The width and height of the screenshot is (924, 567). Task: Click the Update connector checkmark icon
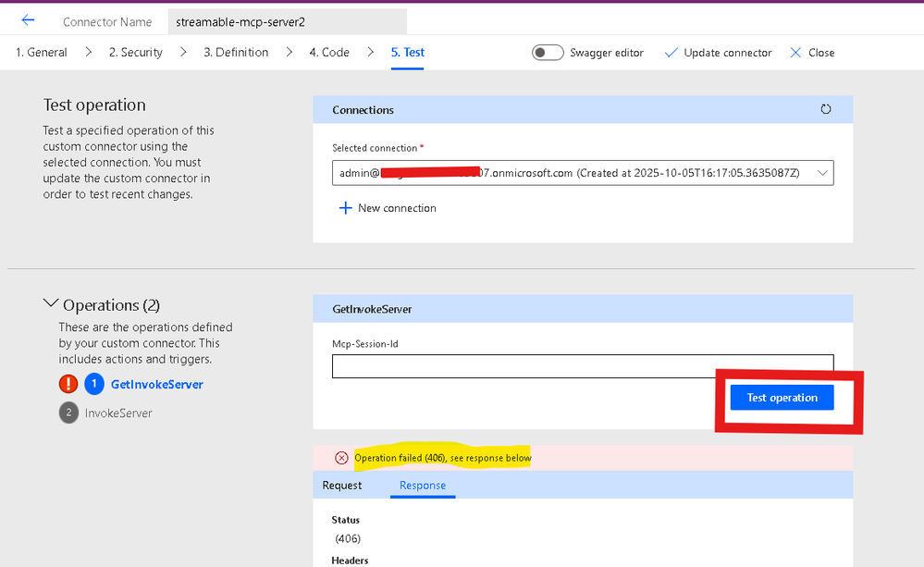pos(671,53)
